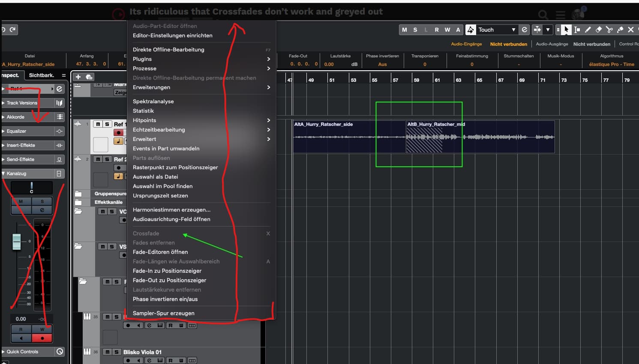Click the inspector pan control
Viewport: 639px width, 364px height.
[x=31, y=188]
